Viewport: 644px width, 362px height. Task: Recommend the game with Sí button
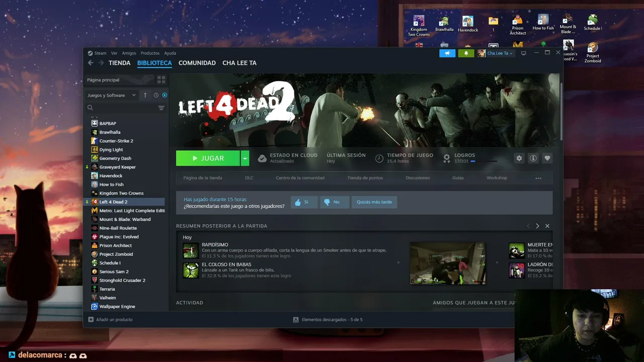click(304, 202)
